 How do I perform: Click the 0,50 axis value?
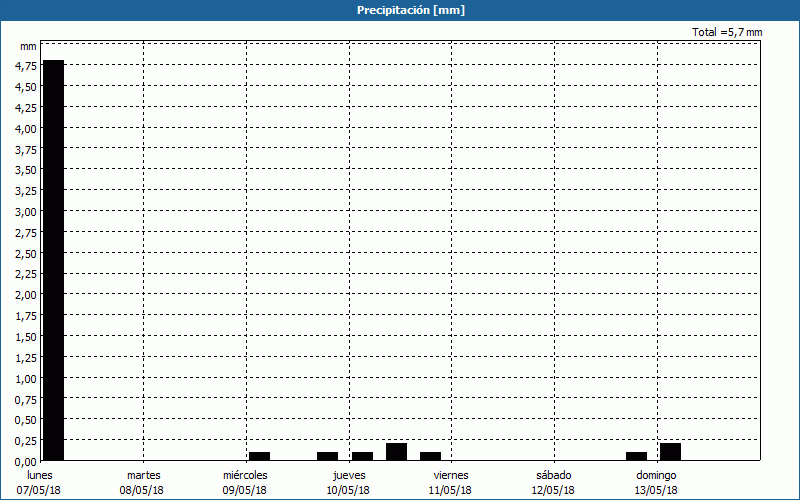coord(26,420)
